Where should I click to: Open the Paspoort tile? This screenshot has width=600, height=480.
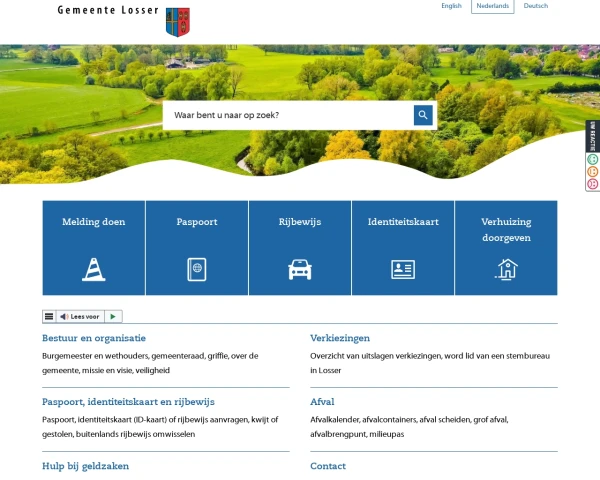197,248
